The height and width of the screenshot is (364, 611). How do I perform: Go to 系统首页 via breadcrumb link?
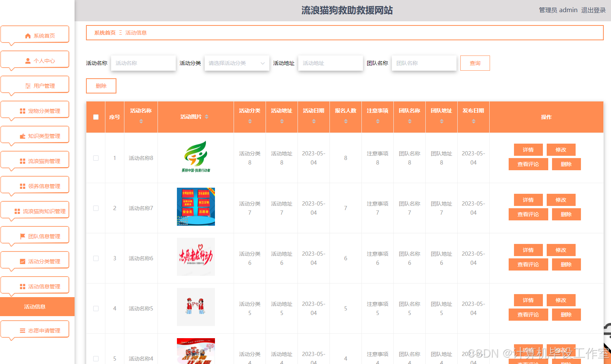tap(105, 33)
